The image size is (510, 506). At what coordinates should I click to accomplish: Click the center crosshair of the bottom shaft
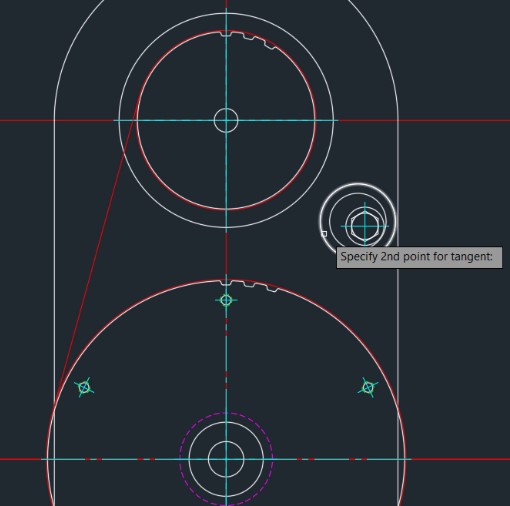(x=226, y=459)
